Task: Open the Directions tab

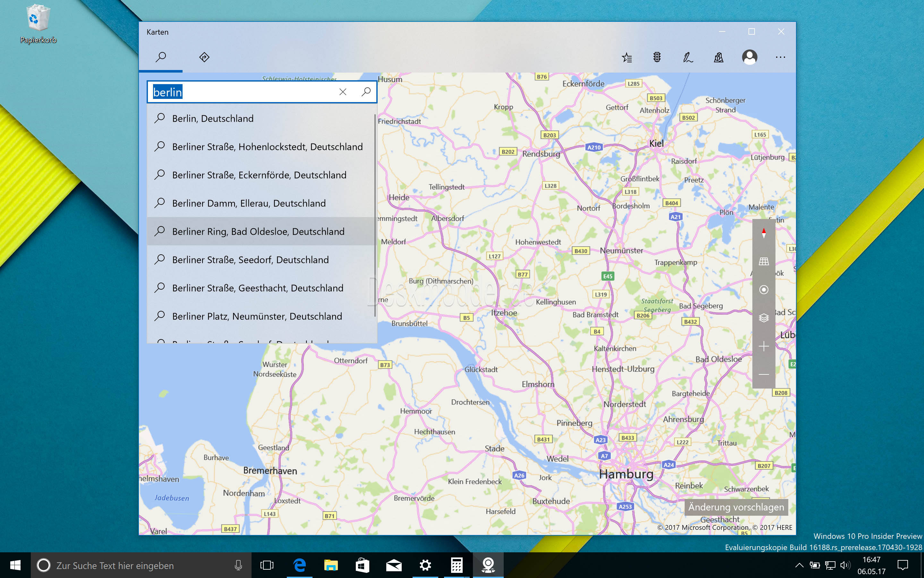Action: click(x=204, y=57)
